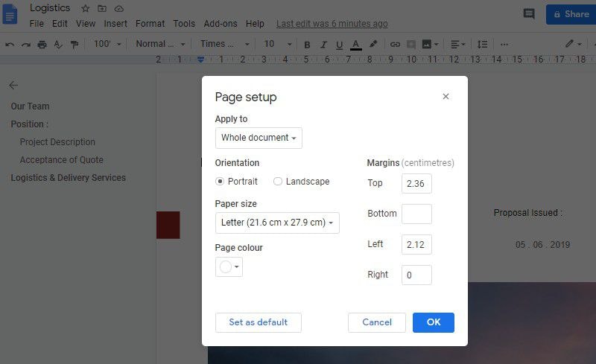Open the Format menu
The width and height of the screenshot is (596, 364).
pos(150,24)
